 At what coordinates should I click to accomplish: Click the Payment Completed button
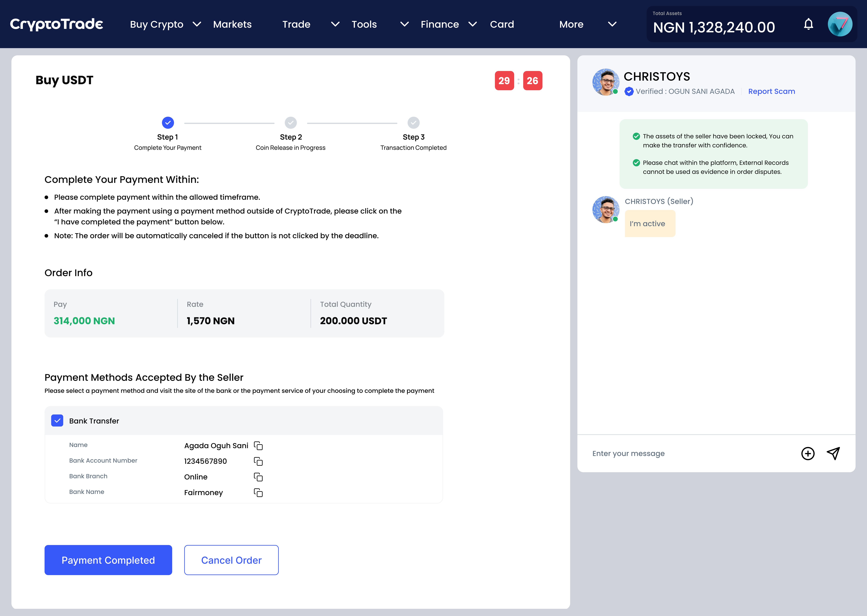click(x=108, y=560)
